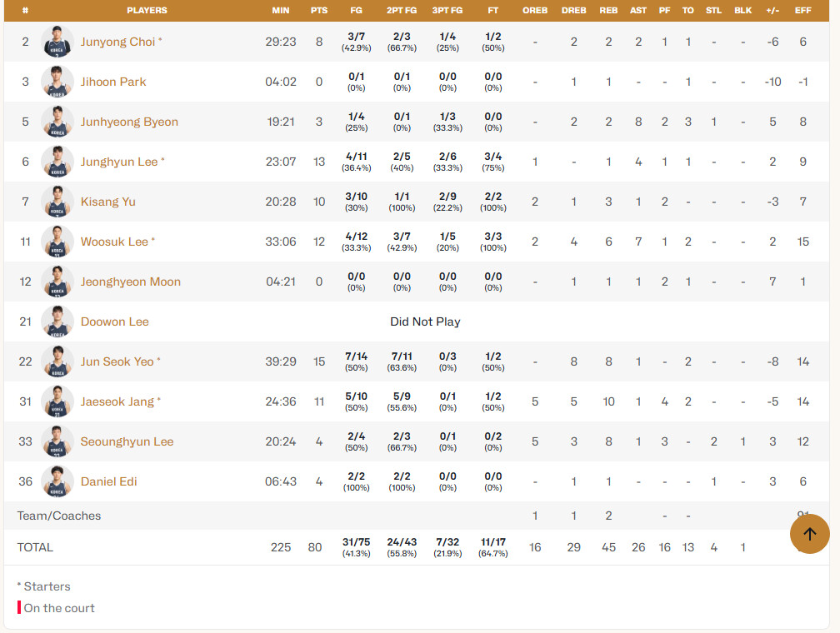Click the PTS column header

318,10
